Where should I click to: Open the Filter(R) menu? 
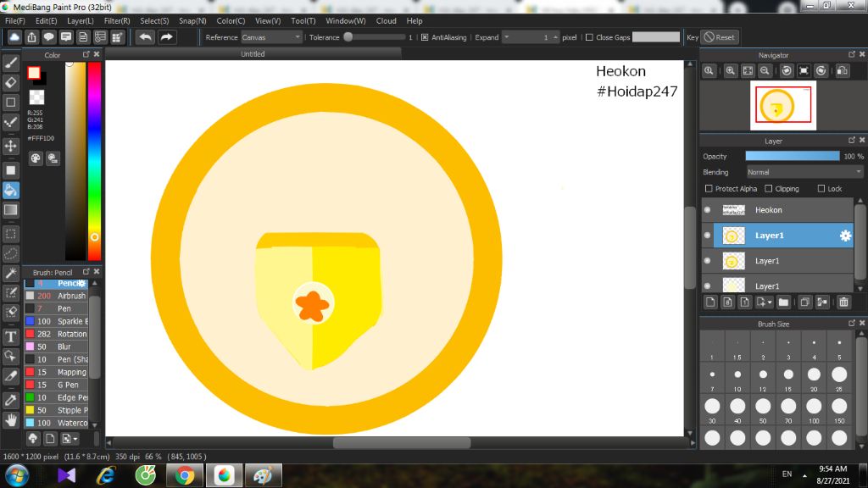click(117, 21)
